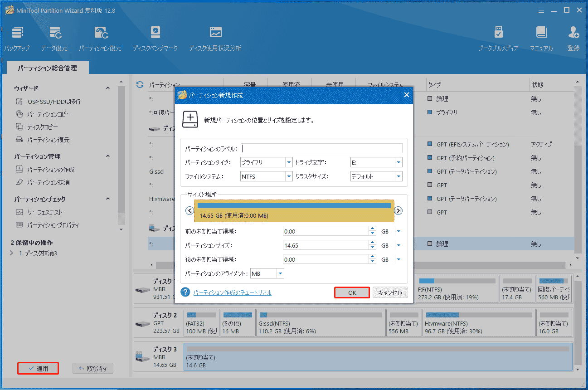Click the help icon beside tutorial link
588x390 pixels.
185,292
